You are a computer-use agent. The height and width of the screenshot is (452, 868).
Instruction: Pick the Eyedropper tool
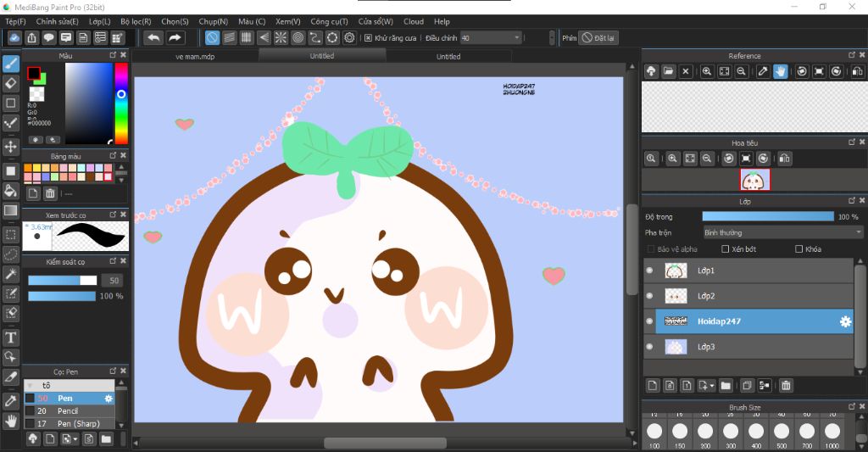coord(11,400)
